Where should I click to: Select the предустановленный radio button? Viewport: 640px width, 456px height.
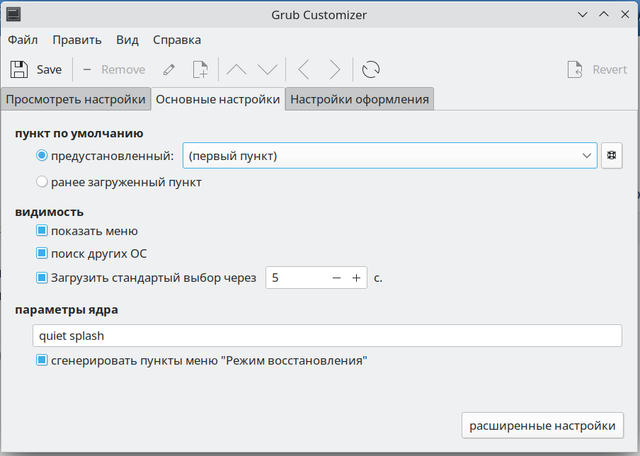click(x=42, y=156)
